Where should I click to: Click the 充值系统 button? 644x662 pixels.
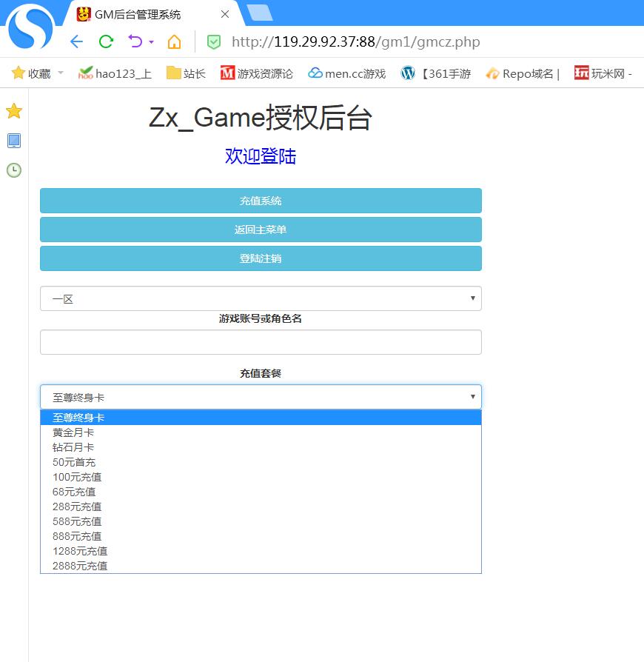coord(261,201)
